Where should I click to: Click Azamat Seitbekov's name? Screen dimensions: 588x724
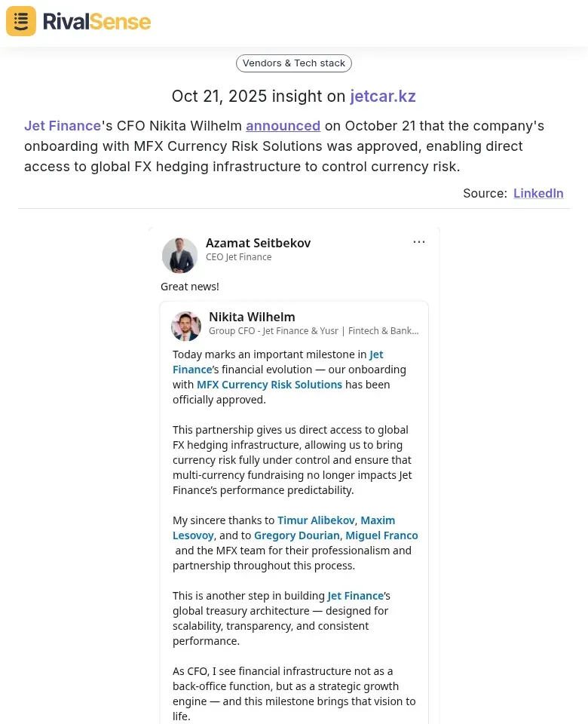259,243
